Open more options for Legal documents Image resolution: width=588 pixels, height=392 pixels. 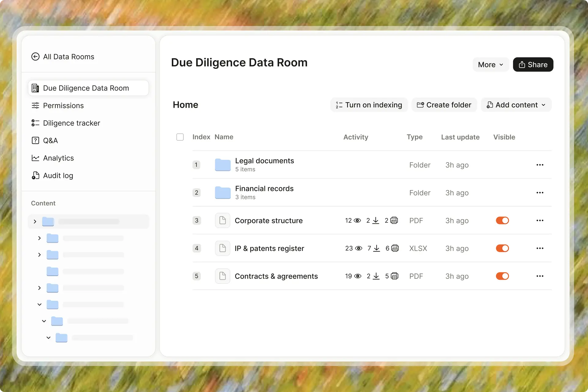click(540, 165)
